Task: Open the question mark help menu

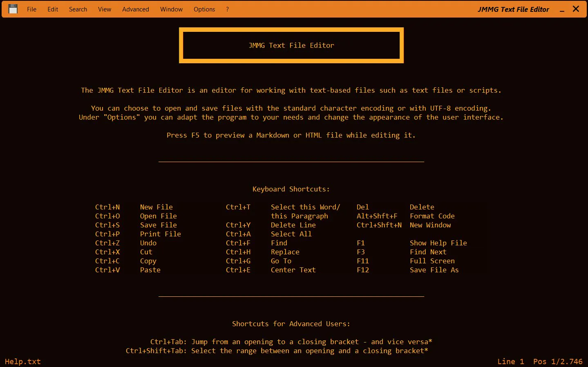Action: point(227,9)
